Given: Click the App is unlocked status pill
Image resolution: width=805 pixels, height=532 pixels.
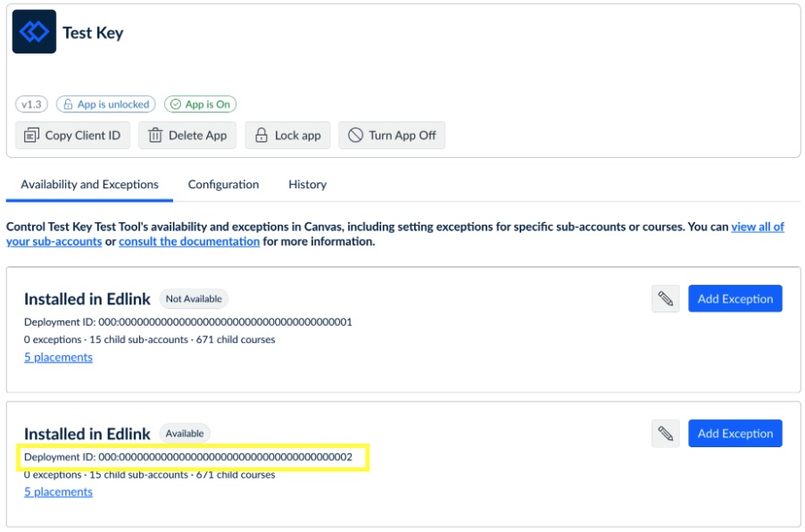Looking at the screenshot, I should pyautogui.click(x=106, y=104).
